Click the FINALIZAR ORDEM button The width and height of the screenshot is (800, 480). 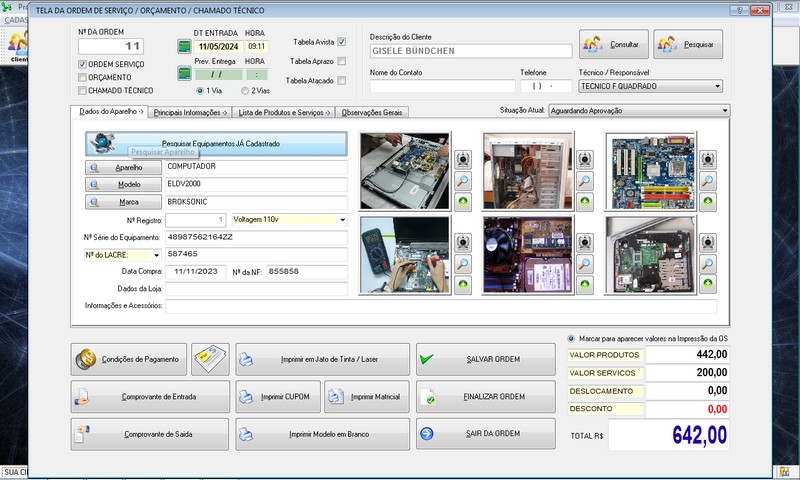(486, 396)
